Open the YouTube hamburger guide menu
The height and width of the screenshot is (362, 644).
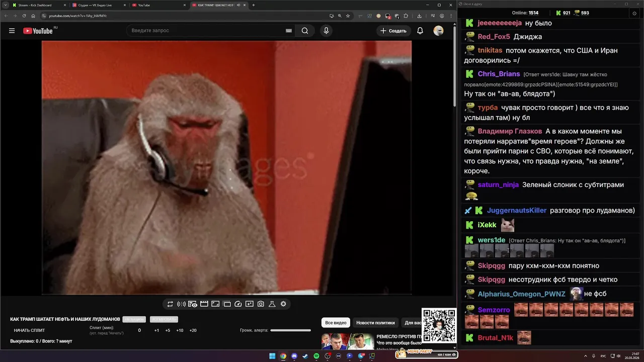coord(12,31)
